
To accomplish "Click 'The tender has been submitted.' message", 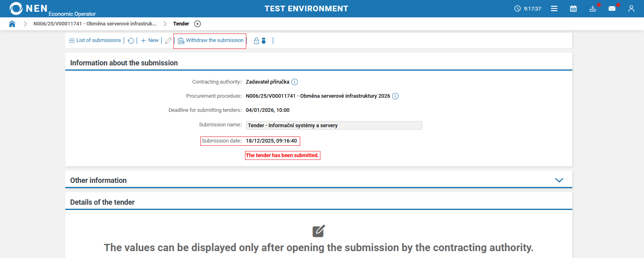I will click(x=283, y=155).
